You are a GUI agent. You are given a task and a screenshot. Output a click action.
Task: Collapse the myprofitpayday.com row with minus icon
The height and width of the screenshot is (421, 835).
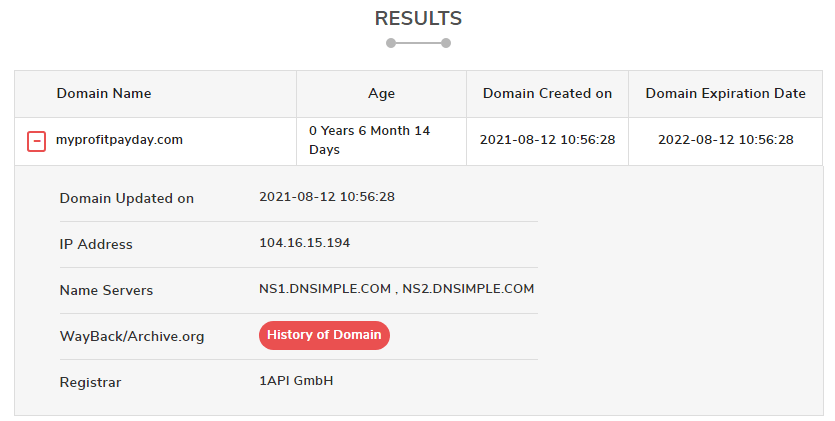click(36, 142)
